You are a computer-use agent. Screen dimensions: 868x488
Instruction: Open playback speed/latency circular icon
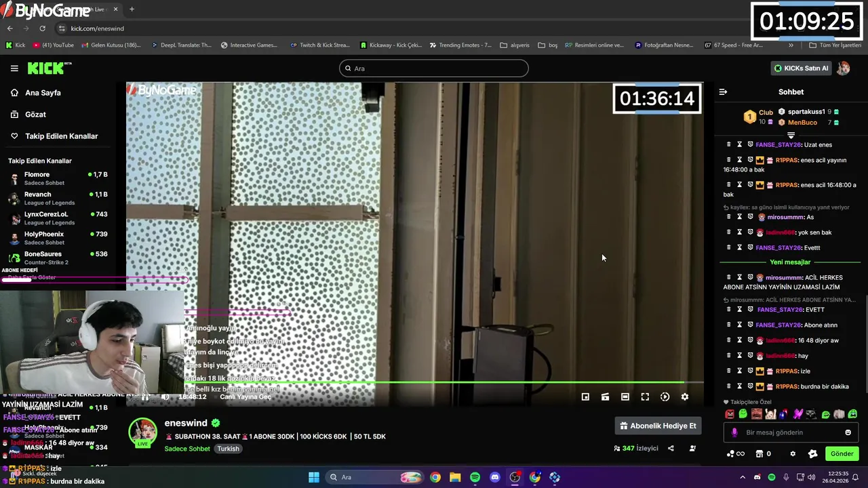[665, 397]
